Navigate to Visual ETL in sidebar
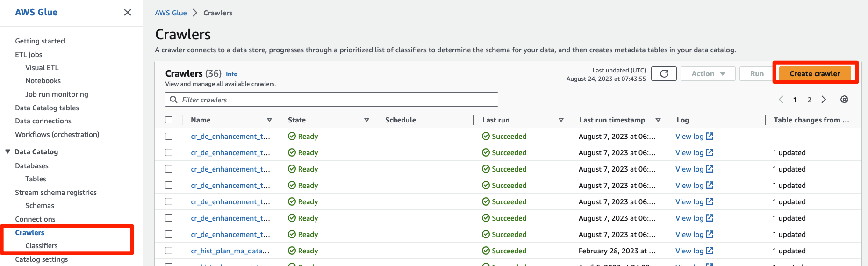868x266 pixels. pos(42,68)
